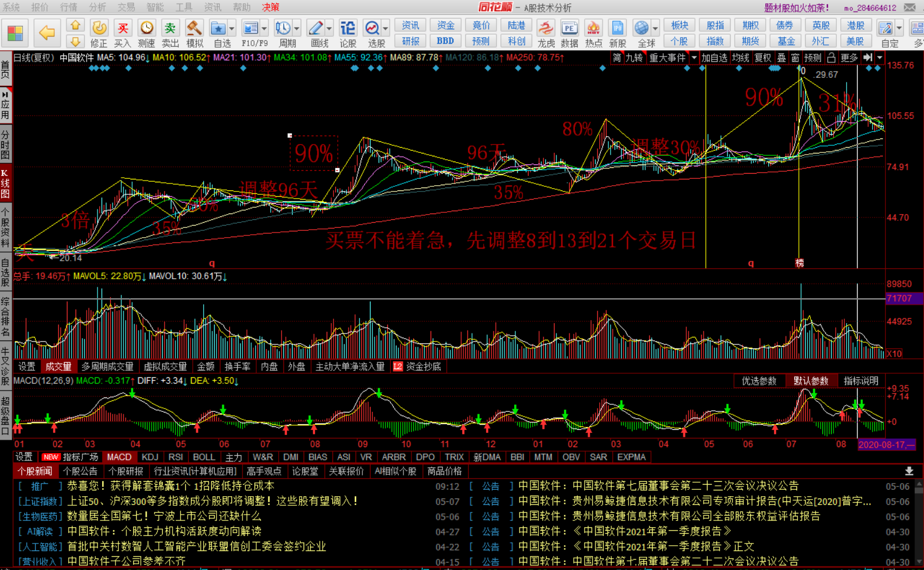Open the 热点 hot topics flame icon
Viewport: 924px width, 570px height.
[x=593, y=34]
